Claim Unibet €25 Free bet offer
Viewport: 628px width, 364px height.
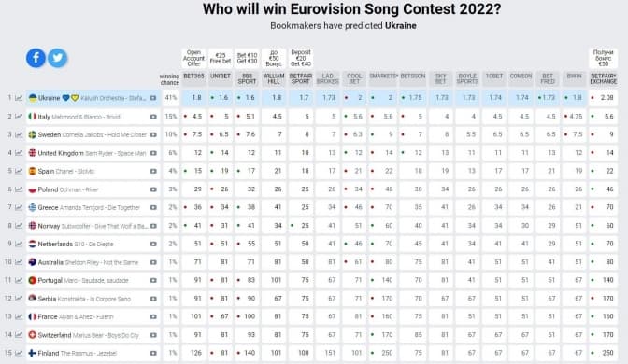pos(221,59)
